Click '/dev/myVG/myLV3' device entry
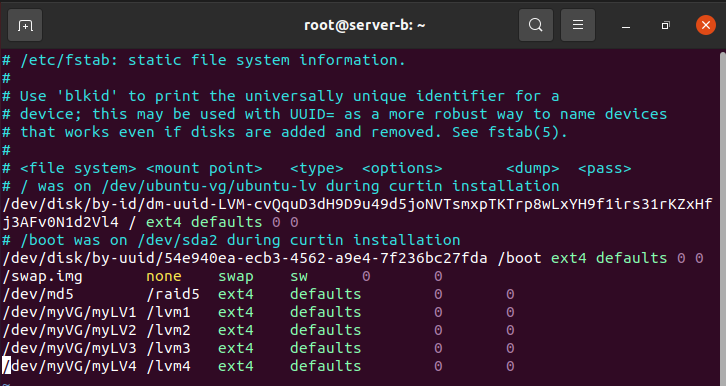 click(69, 348)
